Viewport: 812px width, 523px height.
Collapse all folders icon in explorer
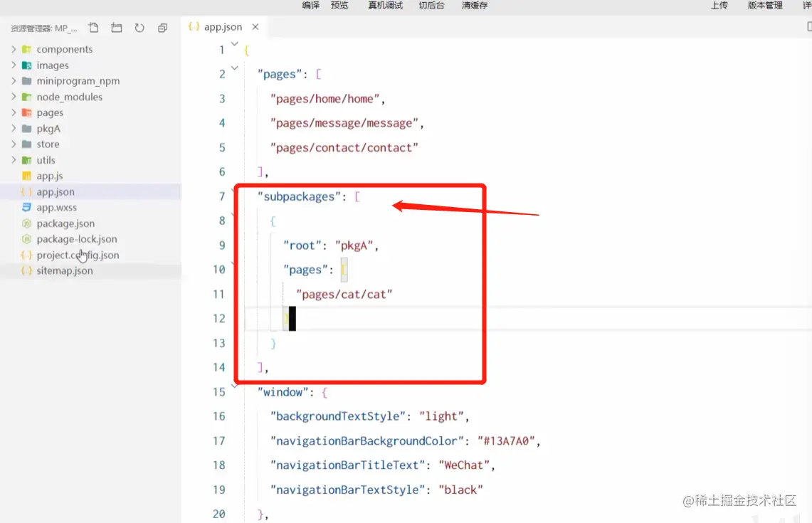(x=162, y=28)
